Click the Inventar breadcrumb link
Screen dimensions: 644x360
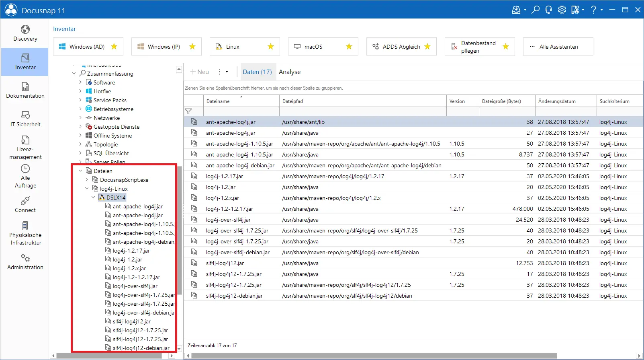pos(64,29)
